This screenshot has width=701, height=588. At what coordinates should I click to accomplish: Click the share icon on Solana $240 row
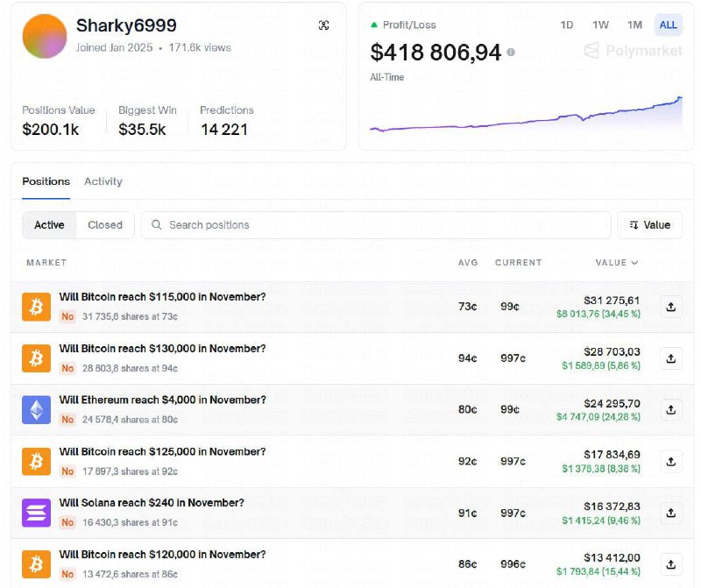pos(670,513)
